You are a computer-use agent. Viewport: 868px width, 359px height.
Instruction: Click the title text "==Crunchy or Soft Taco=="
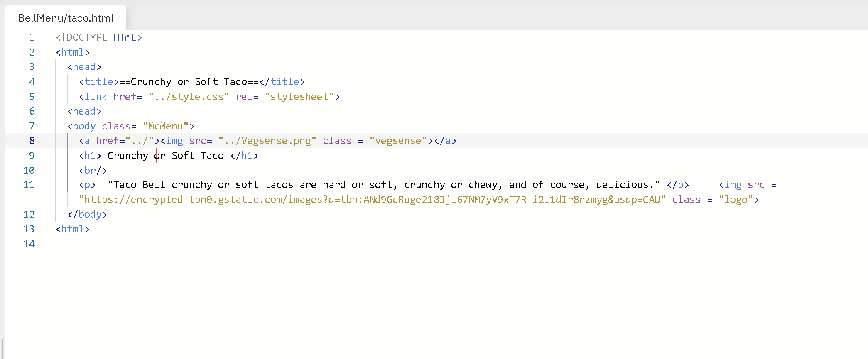[x=189, y=82]
